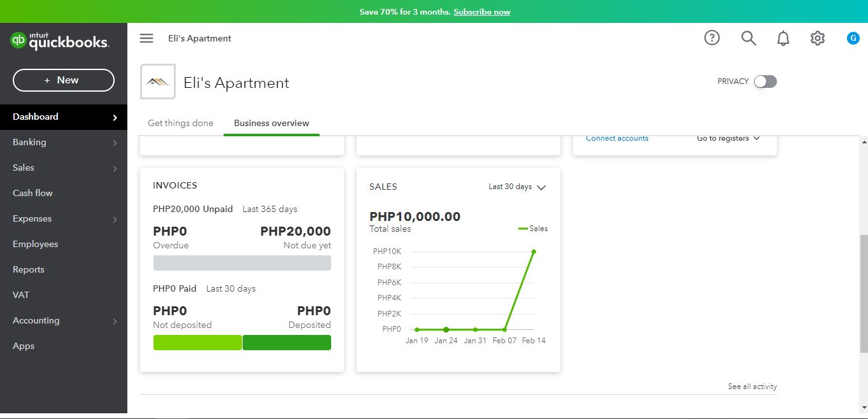Open the search magnifier icon
The image size is (868, 419).
(749, 38)
